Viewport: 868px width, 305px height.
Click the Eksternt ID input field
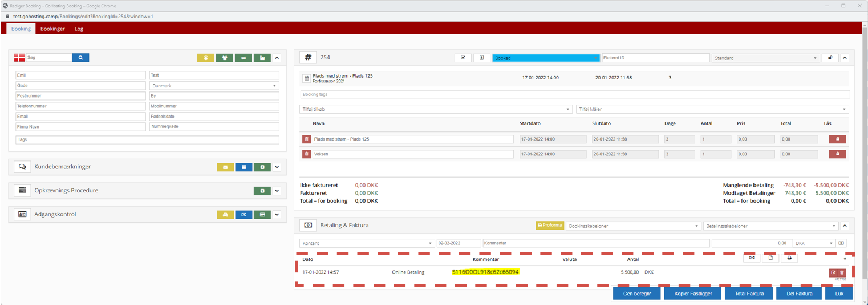655,58
